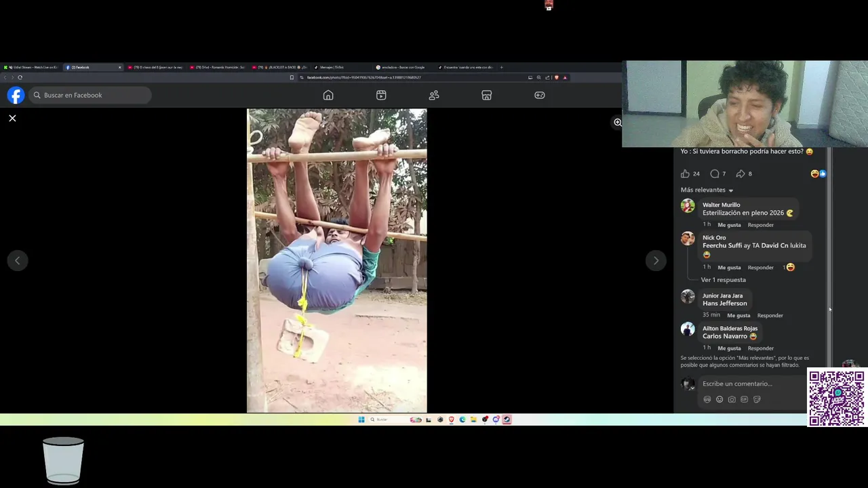Viewport: 868px width, 488px height.
Task: Click the Escribe un comentario field
Action: point(753,384)
